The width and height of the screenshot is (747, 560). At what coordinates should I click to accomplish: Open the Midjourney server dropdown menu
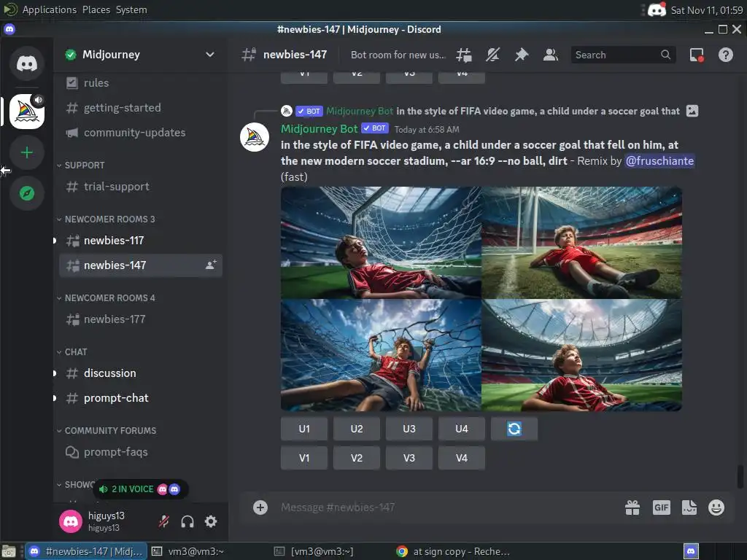click(x=209, y=54)
